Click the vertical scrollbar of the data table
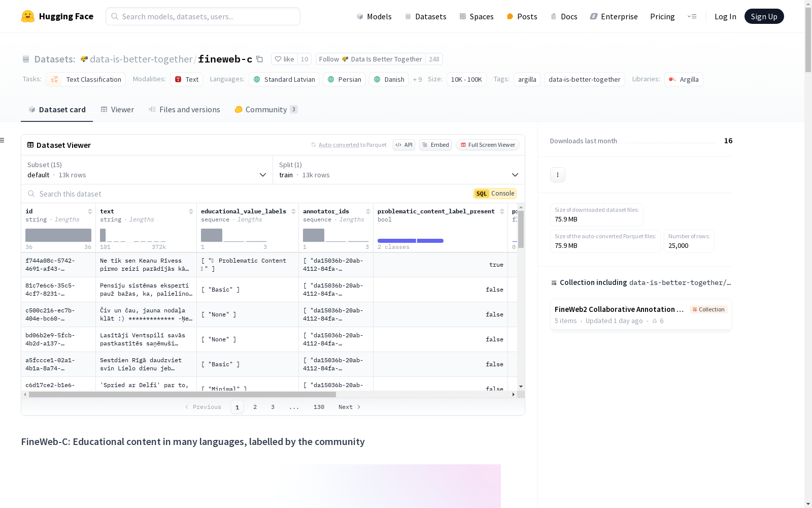Image resolution: width=812 pixels, height=508 pixels. pyautogui.click(x=521, y=230)
